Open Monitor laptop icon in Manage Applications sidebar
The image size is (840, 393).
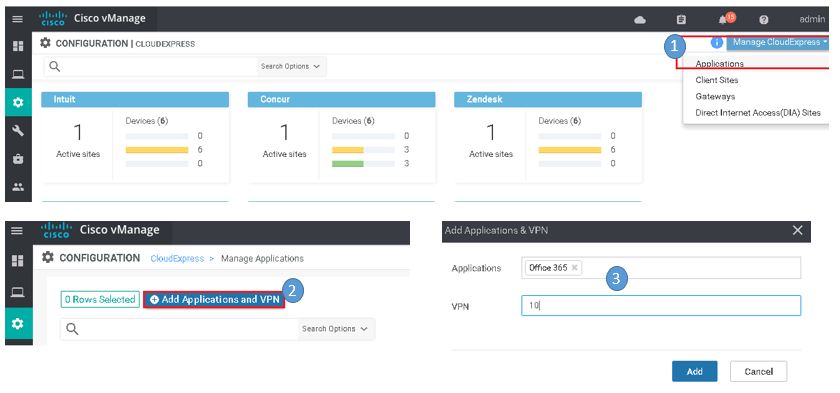click(18, 292)
